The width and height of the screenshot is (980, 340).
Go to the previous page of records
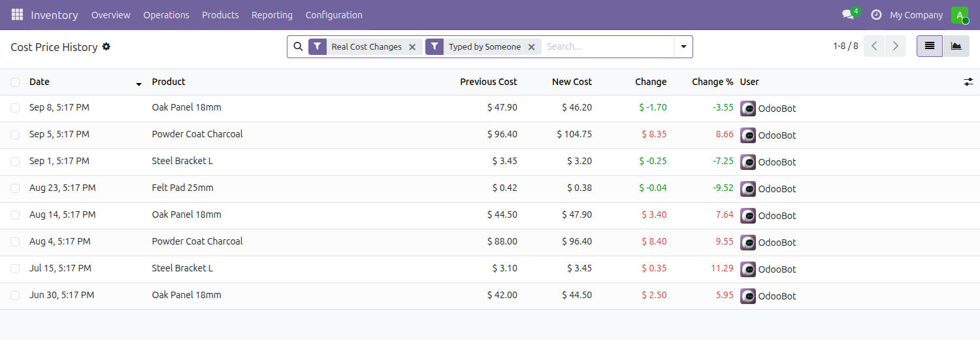coord(874,46)
